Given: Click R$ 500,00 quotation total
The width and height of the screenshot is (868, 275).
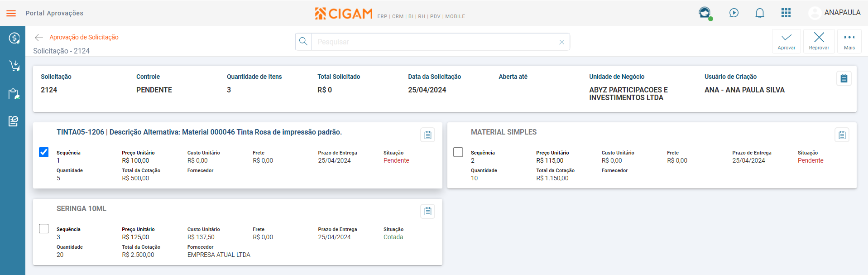Looking at the screenshot, I should coord(135,178).
